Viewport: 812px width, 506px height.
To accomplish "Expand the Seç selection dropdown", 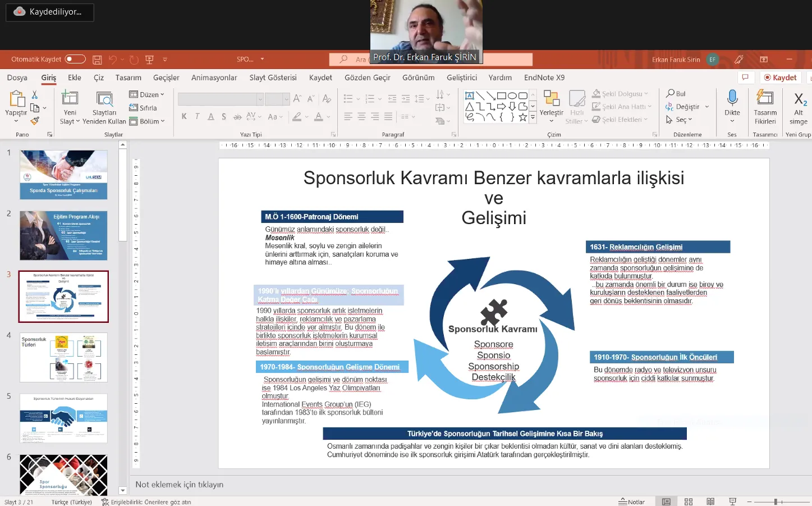I will pyautogui.click(x=680, y=120).
